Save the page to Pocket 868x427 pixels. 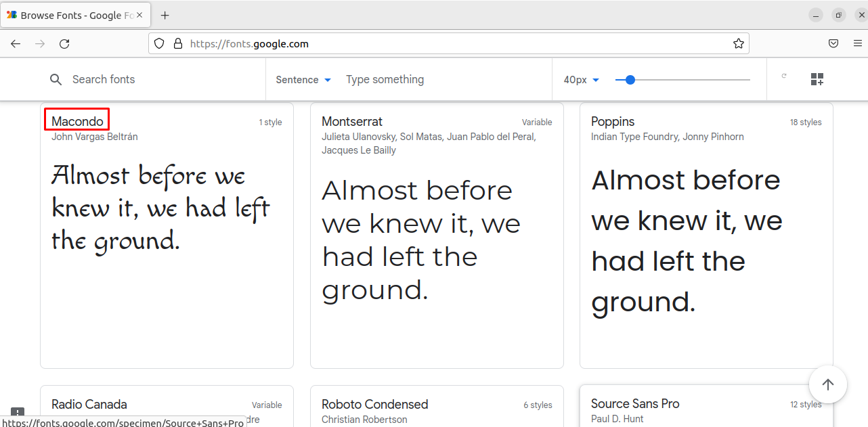[x=833, y=43]
